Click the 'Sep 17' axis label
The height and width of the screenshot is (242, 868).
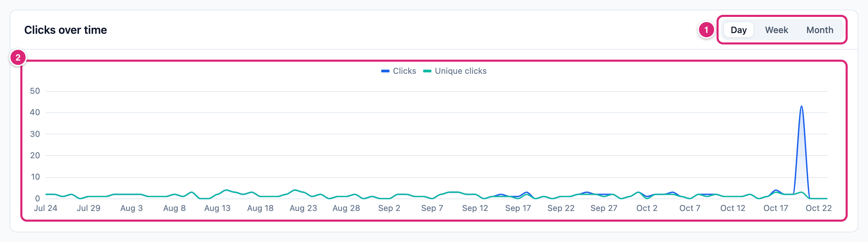(x=518, y=208)
